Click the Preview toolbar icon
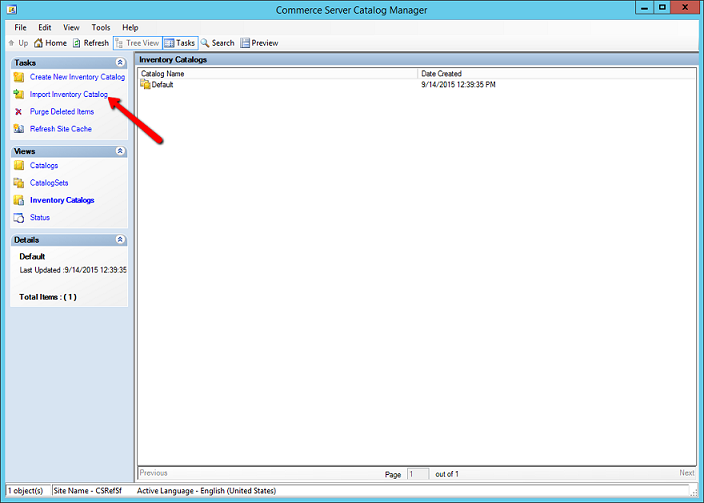The image size is (704, 503). tap(245, 43)
